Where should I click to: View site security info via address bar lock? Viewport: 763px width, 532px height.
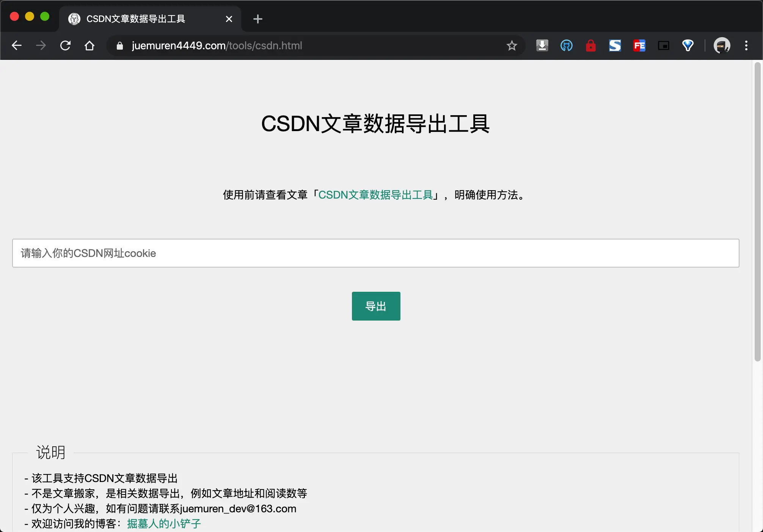[x=119, y=45]
